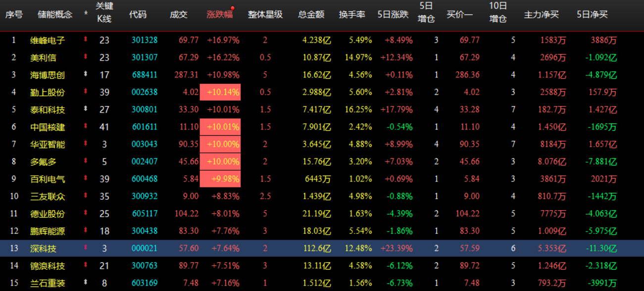Click the marker icon in 中国核建 row

click(85, 126)
